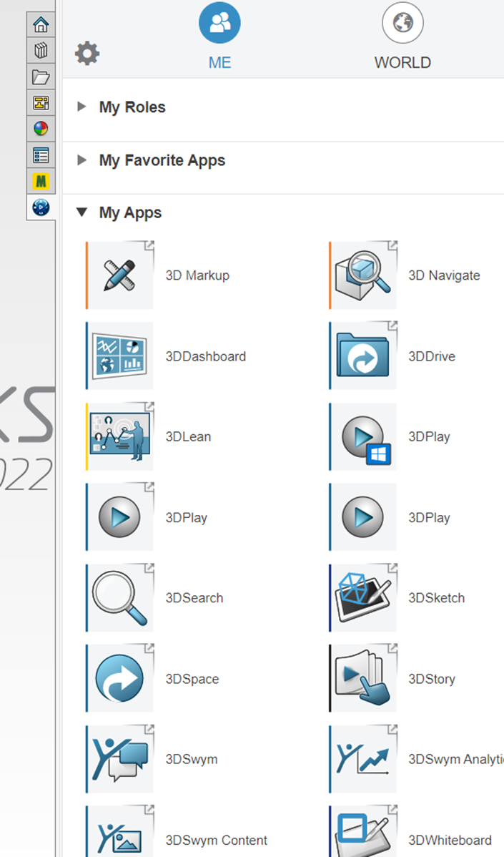Open the File Explorer folder sidebar tab
This screenshot has height=857, width=504.
41,77
